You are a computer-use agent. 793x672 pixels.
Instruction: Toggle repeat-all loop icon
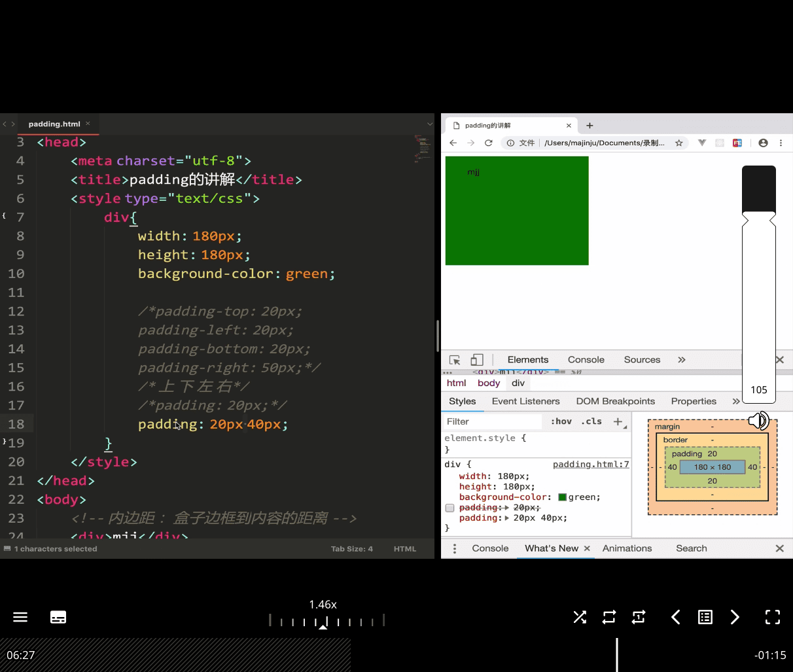[609, 617]
